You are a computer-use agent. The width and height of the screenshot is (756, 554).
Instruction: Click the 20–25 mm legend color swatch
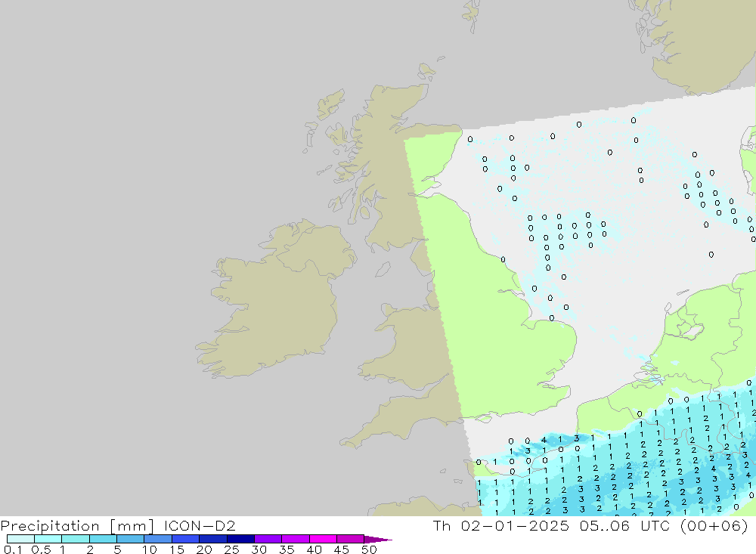pyautogui.click(x=213, y=539)
